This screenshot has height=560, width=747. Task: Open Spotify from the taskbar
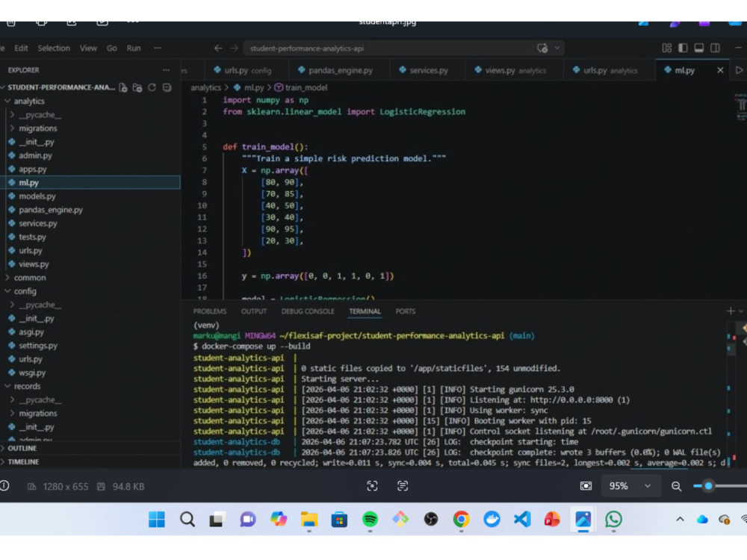(x=370, y=519)
